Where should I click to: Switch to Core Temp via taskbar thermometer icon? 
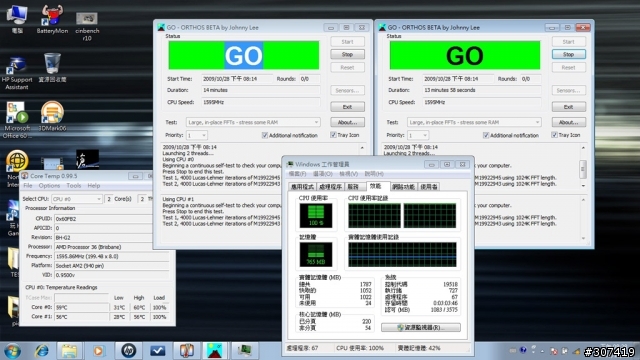point(187,351)
